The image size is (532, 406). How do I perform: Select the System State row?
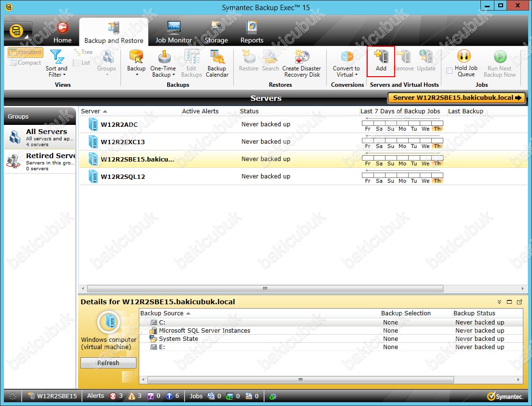pyautogui.click(x=331, y=339)
